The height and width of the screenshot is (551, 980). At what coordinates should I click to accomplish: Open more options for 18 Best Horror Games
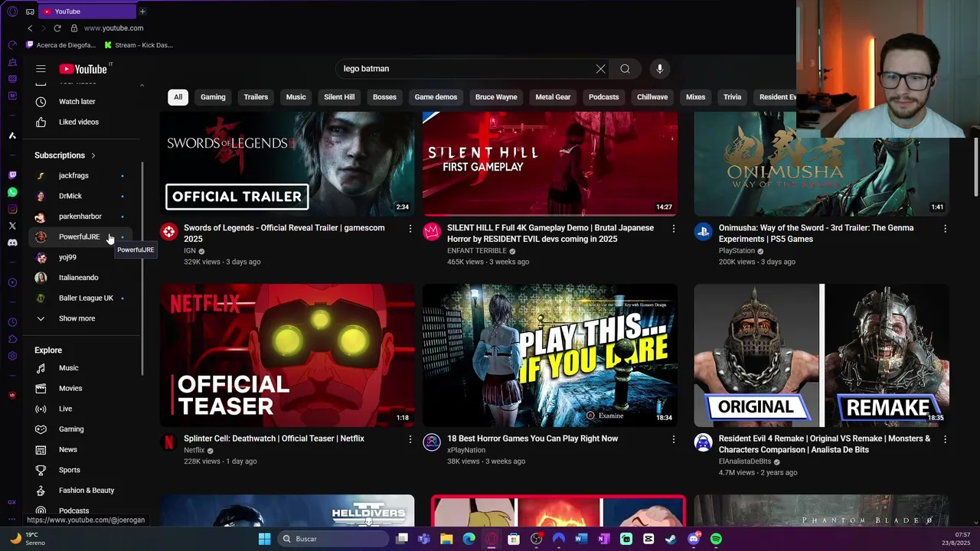(x=674, y=439)
